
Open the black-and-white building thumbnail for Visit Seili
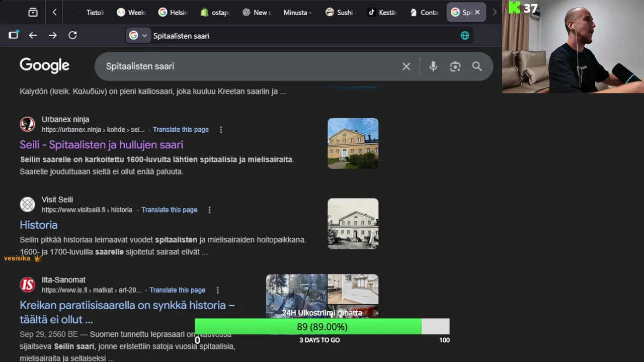[353, 224]
